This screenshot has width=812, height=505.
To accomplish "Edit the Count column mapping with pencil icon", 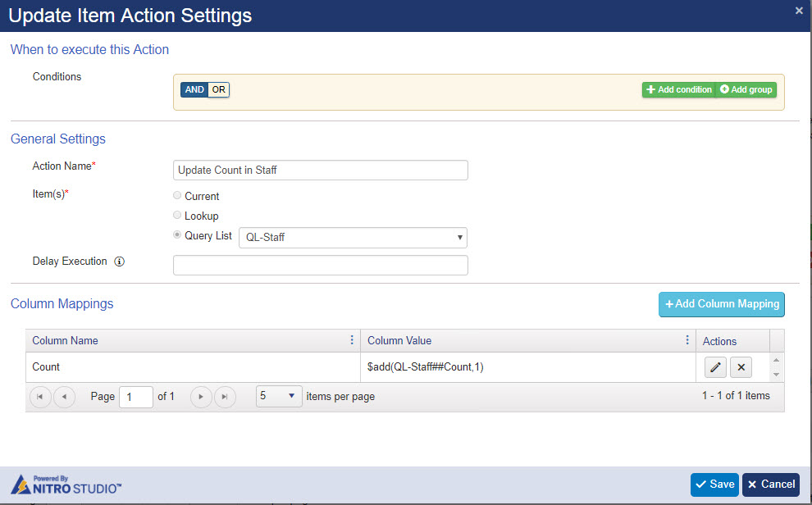I will click(715, 367).
